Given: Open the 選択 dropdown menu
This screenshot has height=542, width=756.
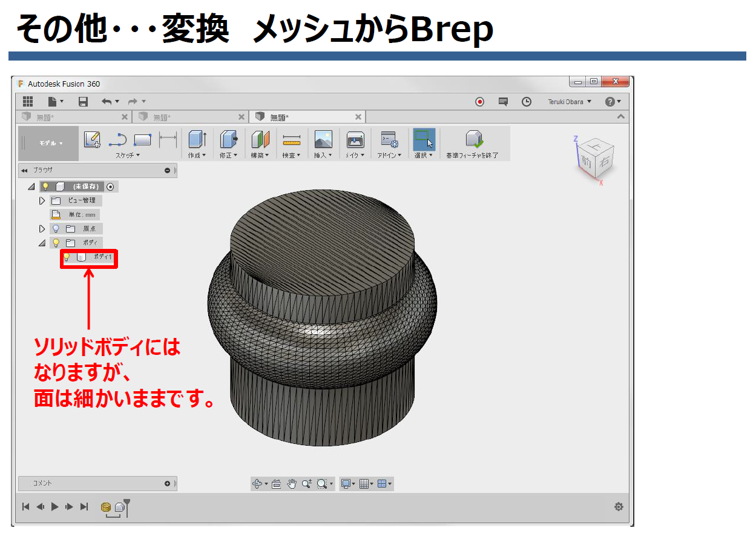Looking at the screenshot, I should tap(424, 156).
